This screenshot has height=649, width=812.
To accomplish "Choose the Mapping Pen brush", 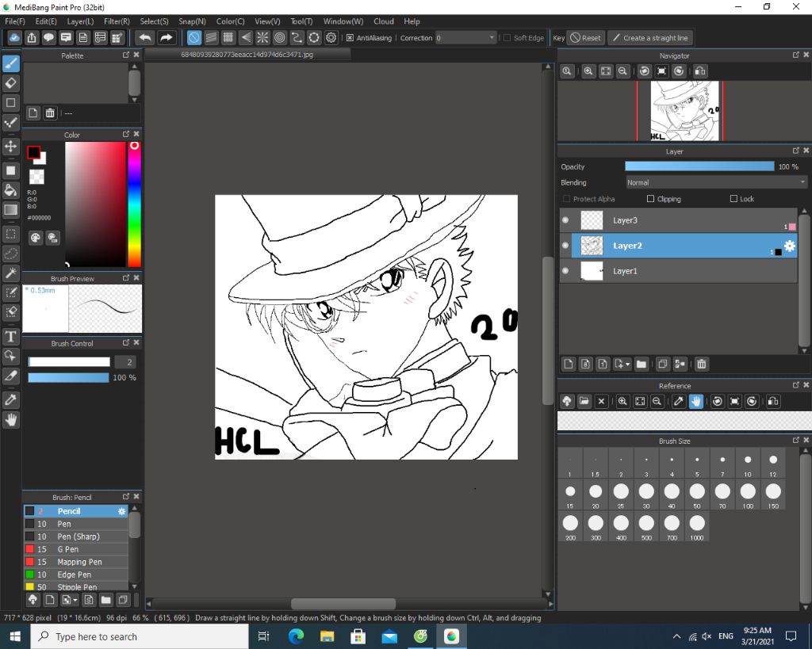I will pos(75,562).
